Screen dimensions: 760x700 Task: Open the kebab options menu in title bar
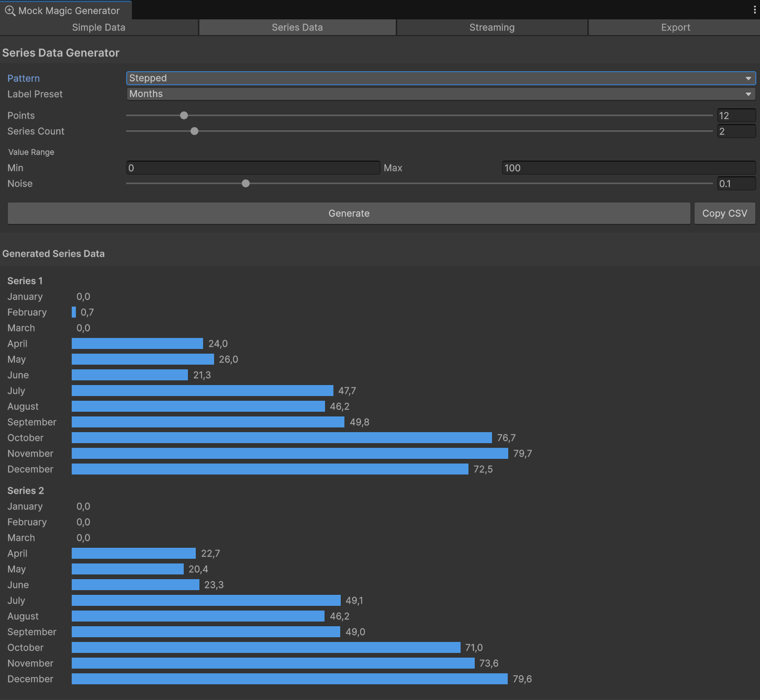point(754,10)
